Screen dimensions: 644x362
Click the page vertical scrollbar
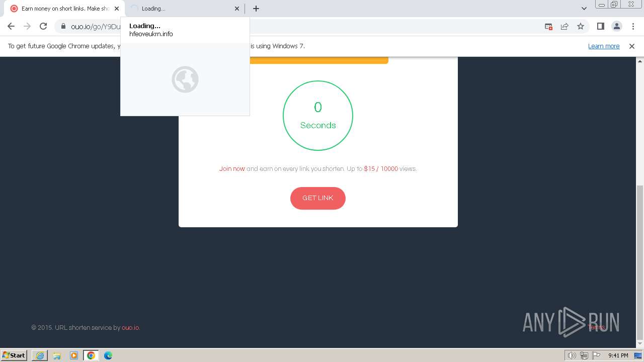(x=640, y=261)
